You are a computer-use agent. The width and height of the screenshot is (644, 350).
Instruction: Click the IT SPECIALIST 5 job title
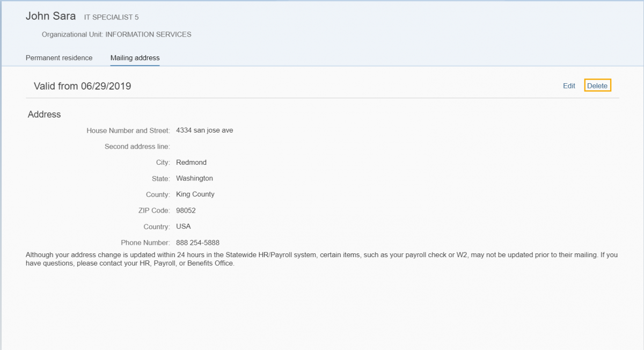(111, 18)
